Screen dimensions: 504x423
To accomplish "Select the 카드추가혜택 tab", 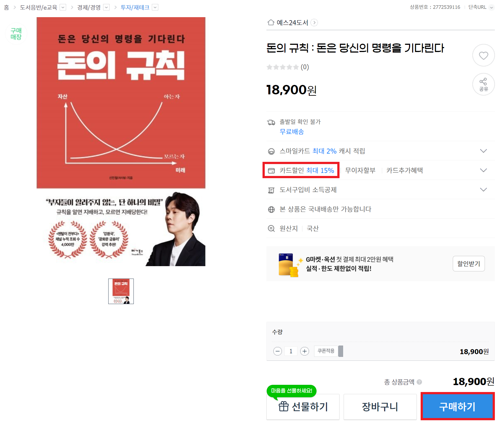I will tap(405, 170).
